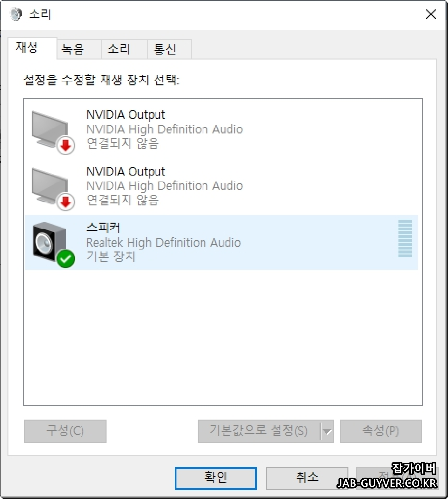448x499 pixels.
Task: Click the 기본 장치 status text
Action: [111, 256]
